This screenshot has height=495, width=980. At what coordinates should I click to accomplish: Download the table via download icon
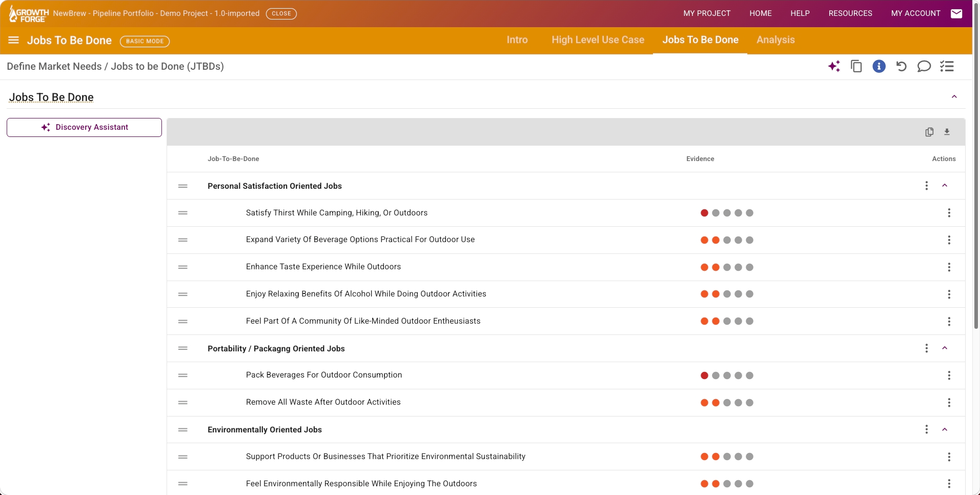pos(947,132)
